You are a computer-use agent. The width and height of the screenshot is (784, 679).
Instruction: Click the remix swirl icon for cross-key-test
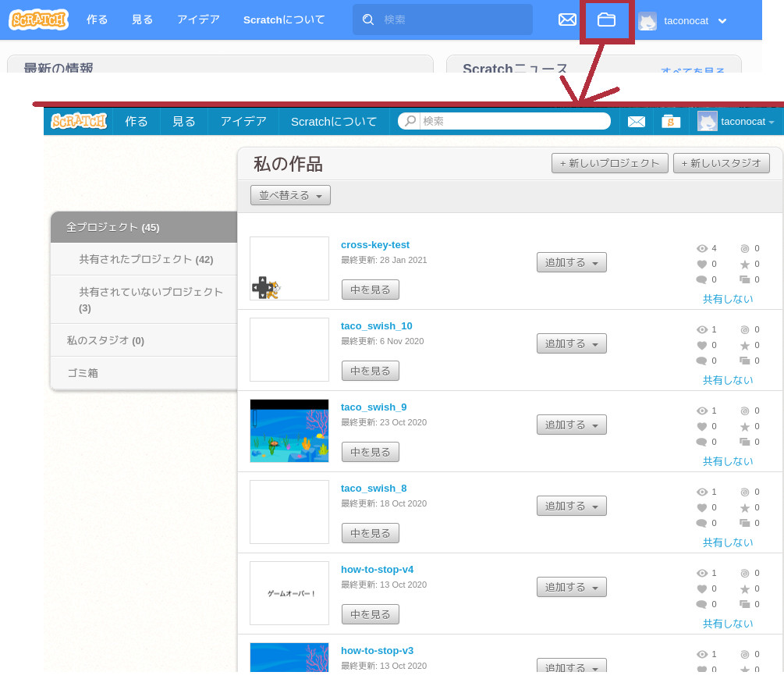744,248
